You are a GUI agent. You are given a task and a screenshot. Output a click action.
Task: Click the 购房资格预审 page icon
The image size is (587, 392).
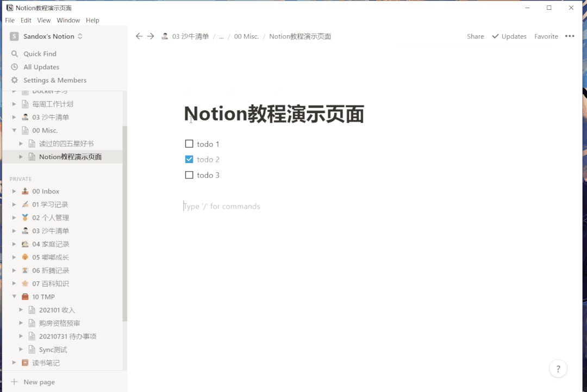pos(32,323)
